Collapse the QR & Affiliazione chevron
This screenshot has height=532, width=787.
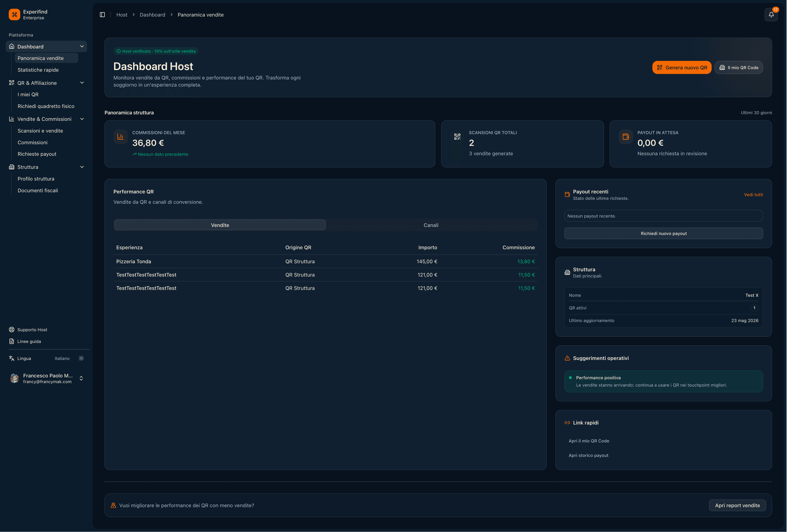tap(82, 83)
